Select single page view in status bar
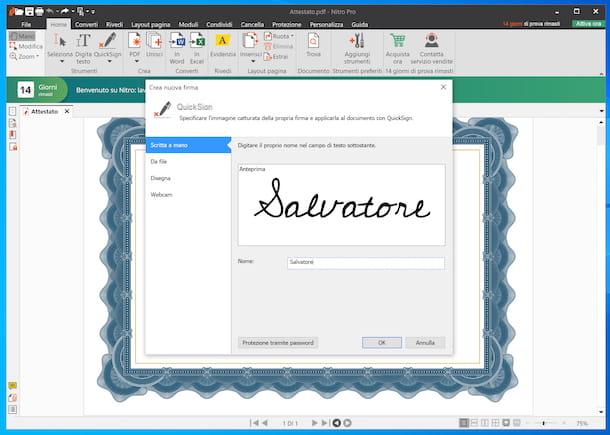This screenshot has height=435, width=610. (463, 423)
